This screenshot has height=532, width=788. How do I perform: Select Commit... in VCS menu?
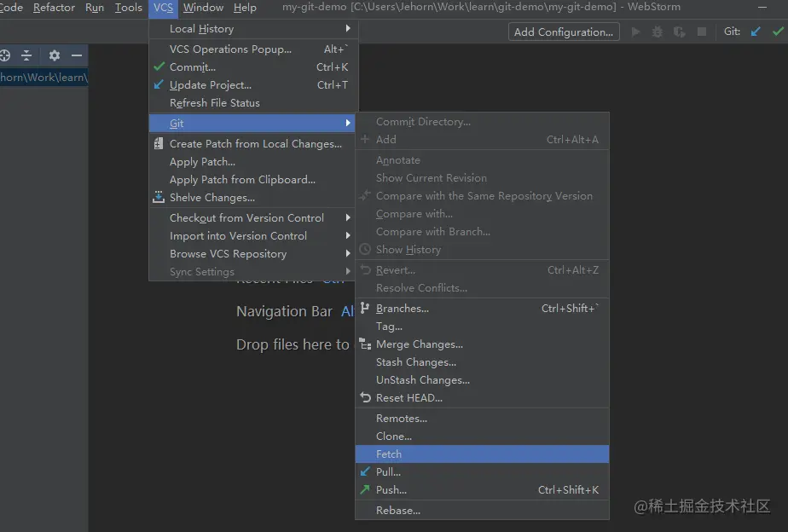point(253,66)
